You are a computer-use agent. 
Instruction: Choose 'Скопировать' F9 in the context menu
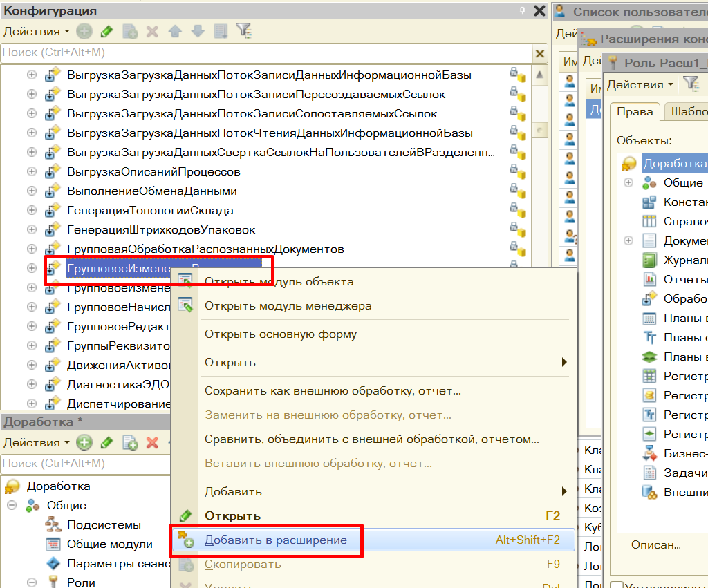pyautogui.click(x=373, y=564)
